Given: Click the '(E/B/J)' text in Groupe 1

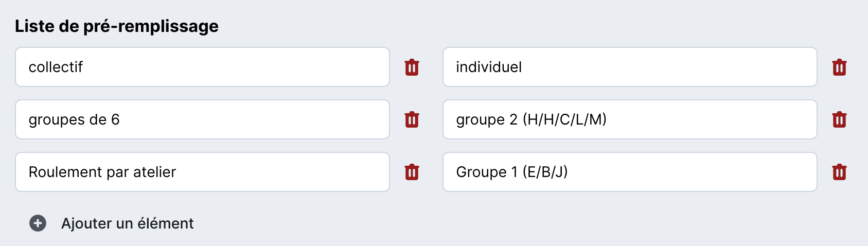Looking at the screenshot, I should click(x=545, y=172).
